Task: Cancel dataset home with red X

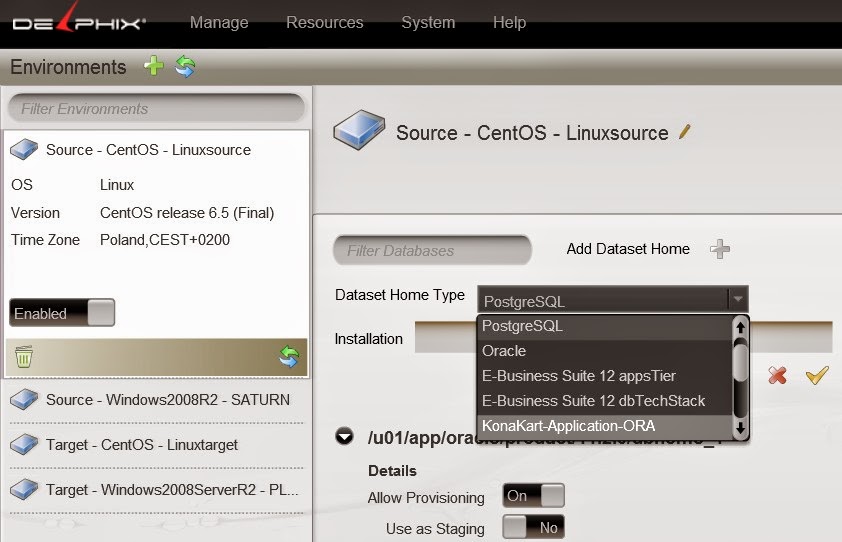Action: coord(777,375)
